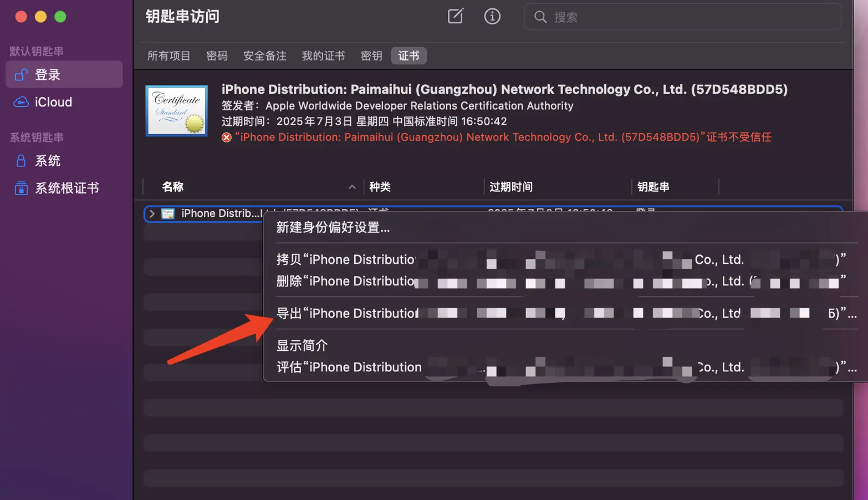Click the magnifier icon in search field
The image size is (868, 500).
(540, 17)
